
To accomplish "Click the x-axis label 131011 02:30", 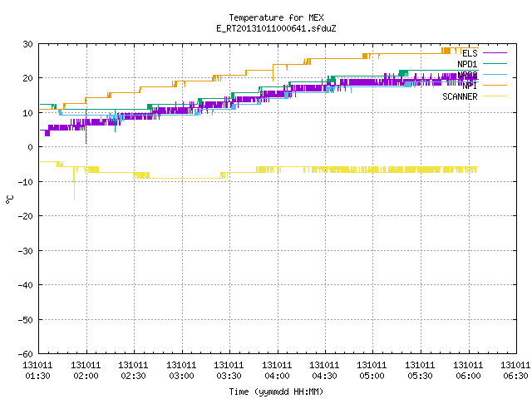I will [133, 371].
